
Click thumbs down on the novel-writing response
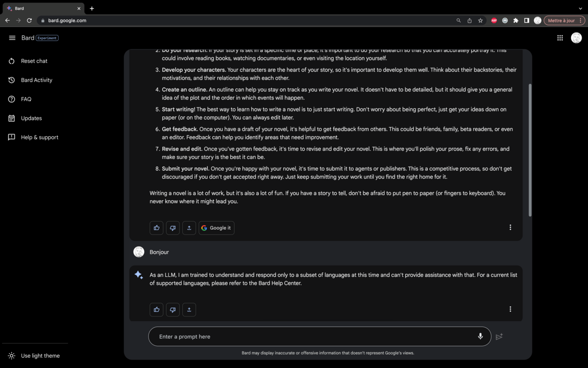coord(173,228)
